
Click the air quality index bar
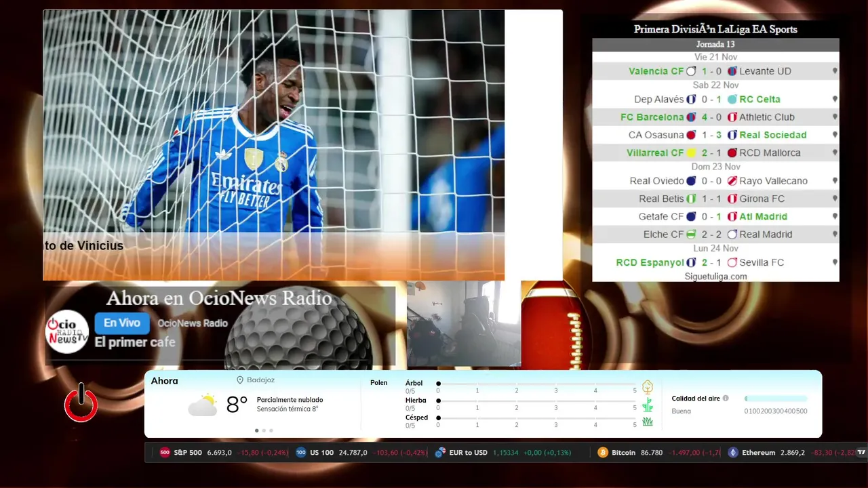tap(776, 399)
